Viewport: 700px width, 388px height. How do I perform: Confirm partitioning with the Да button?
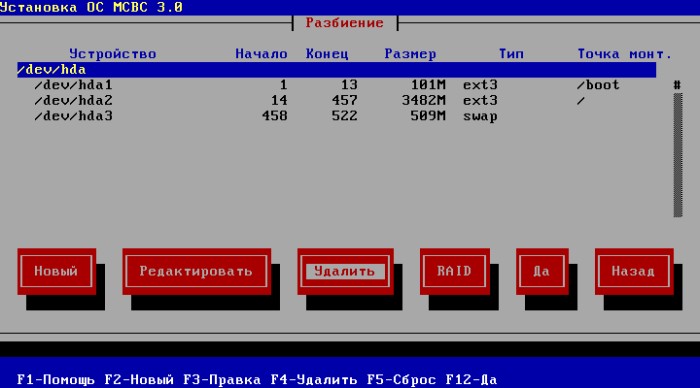coord(542,271)
